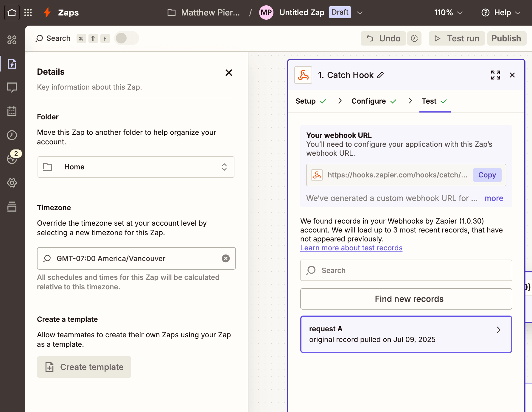The height and width of the screenshot is (412, 532).
Task: Open the Zap history clock sidebar icon
Action: click(x=12, y=135)
